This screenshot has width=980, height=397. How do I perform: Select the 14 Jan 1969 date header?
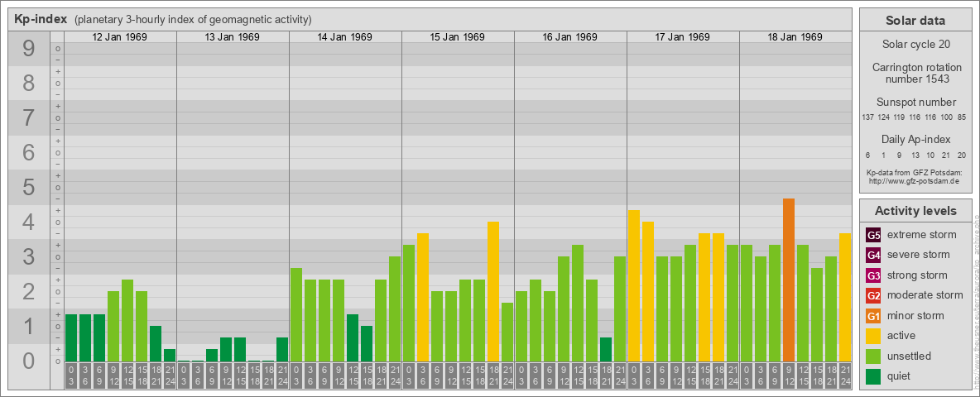click(x=345, y=37)
